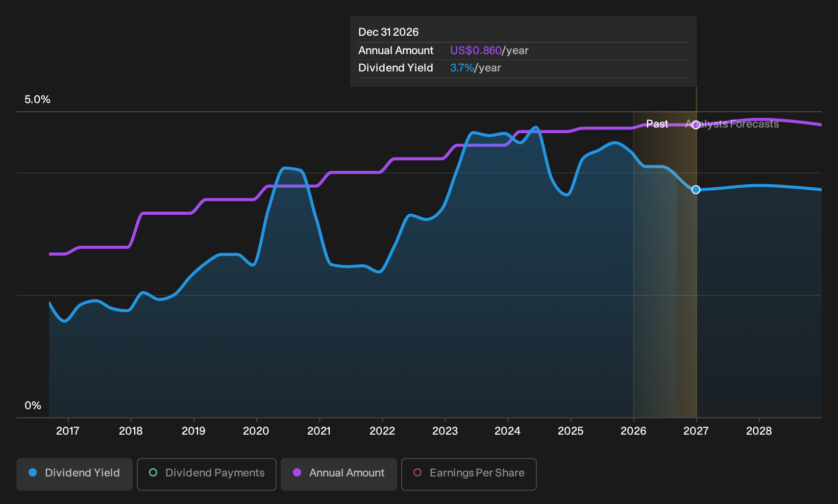Image resolution: width=838 pixels, height=504 pixels.
Task: Click the Analysts Forecasts label
Action: [732, 124]
